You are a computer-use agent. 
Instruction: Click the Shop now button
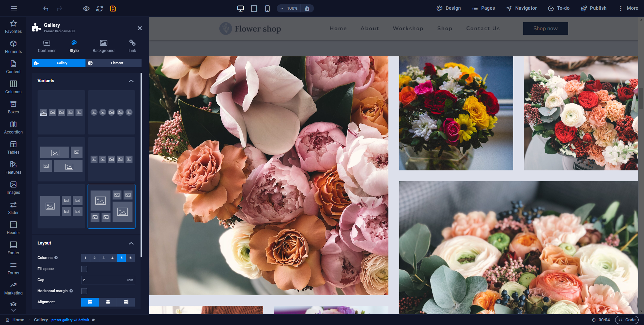click(x=545, y=29)
